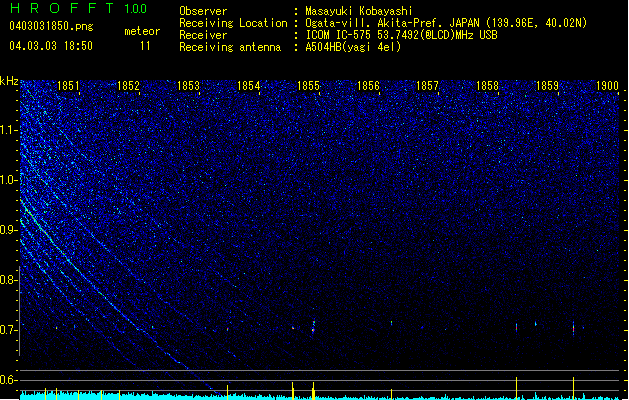Click the 0.9 kHz axis label
This screenshot has height=400, width=629.
[x=9, y=230]
